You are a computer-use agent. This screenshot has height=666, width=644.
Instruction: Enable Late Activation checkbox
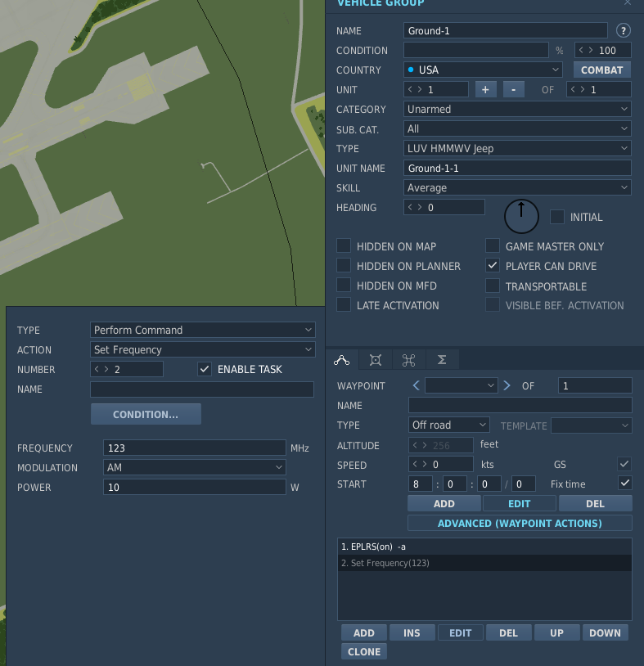(x=344, y=304)
